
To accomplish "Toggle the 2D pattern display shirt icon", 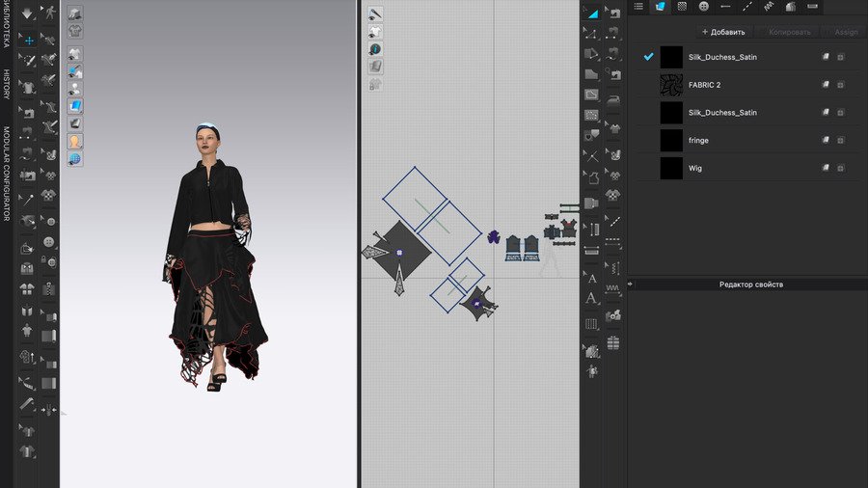I will [x=375, y=32].
